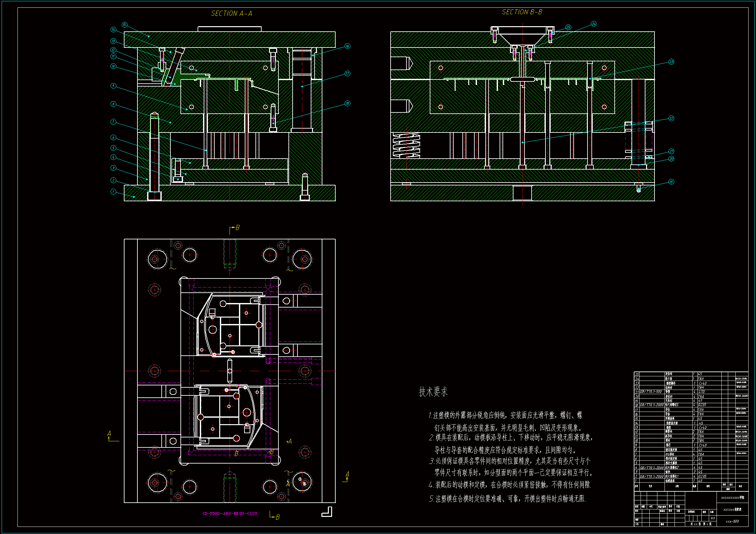This screenshot has height=534, width=756.
Task: Click the xxx-000 drawing number cell
Action: [732, 521]
